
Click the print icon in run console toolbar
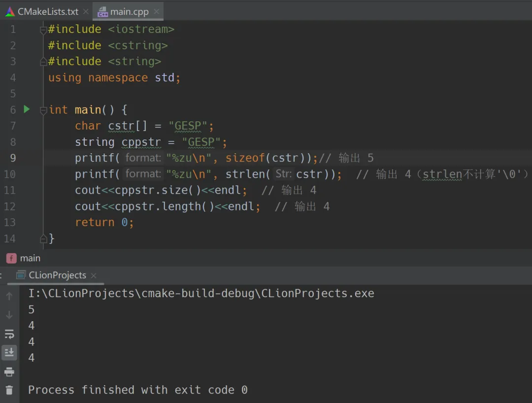tap(9, 372)
